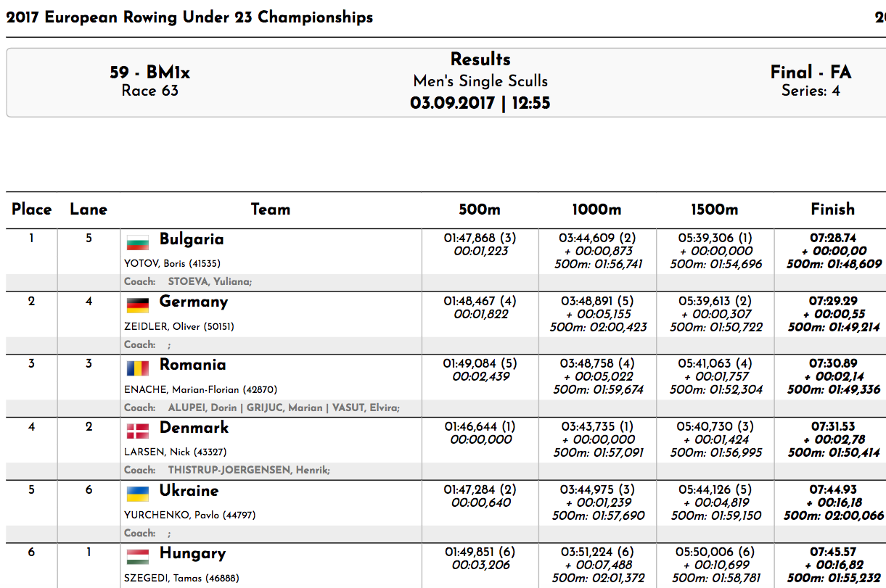
Task: Click the Romania flag icon
Action: point(138,368)
